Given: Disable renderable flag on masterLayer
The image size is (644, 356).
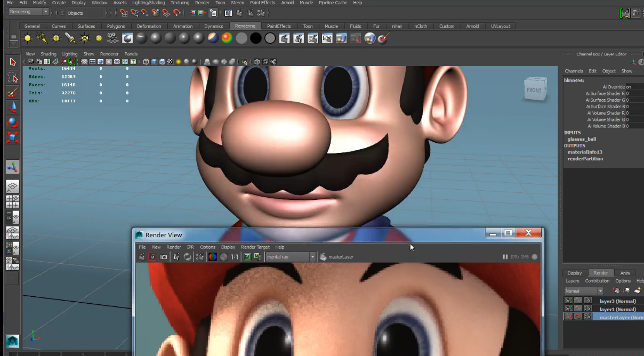Looking at the screenshot, I should 568,317.
